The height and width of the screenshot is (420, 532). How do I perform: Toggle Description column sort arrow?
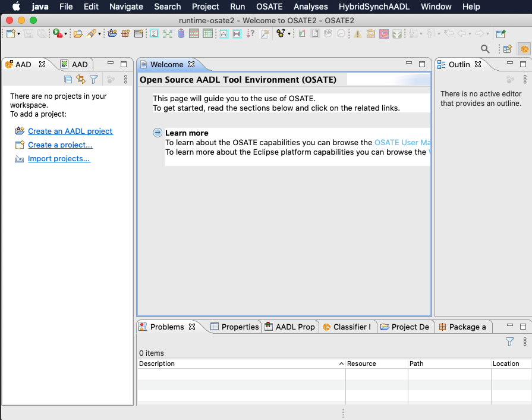pos(341,363)
